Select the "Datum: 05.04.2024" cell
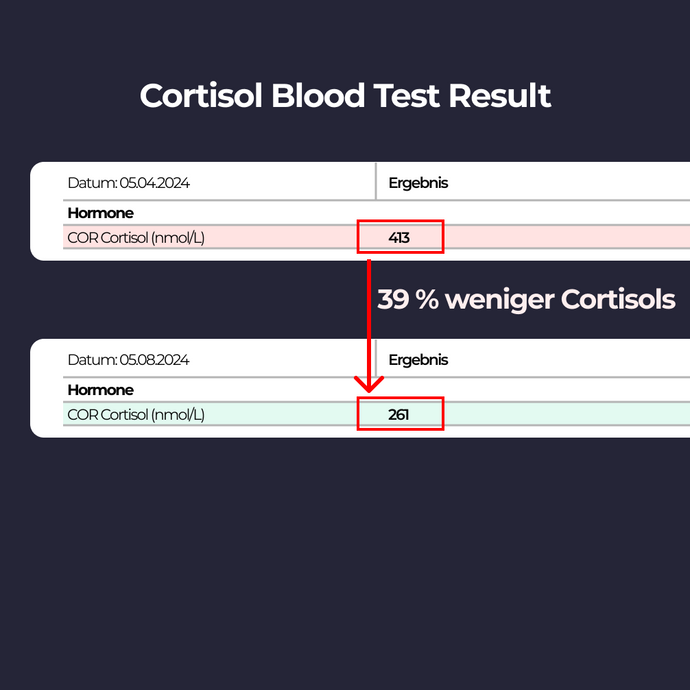Image resolution: width=690 pixels, height=690 pixels. (x=128, y=183)
